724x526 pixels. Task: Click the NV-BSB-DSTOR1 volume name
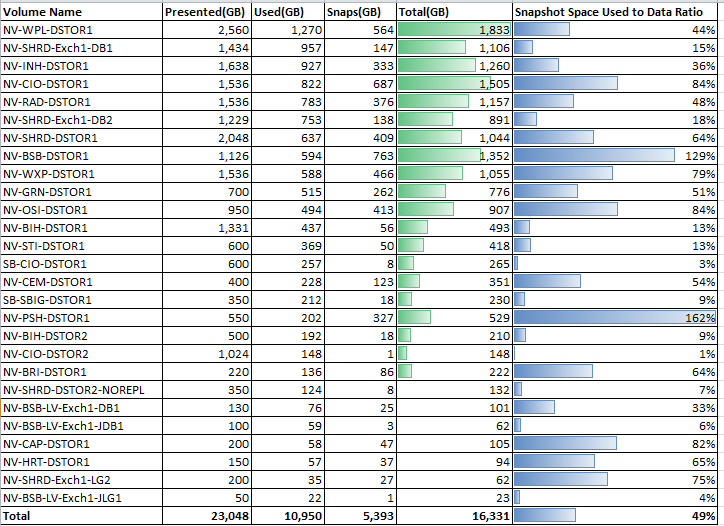(82, 156)
